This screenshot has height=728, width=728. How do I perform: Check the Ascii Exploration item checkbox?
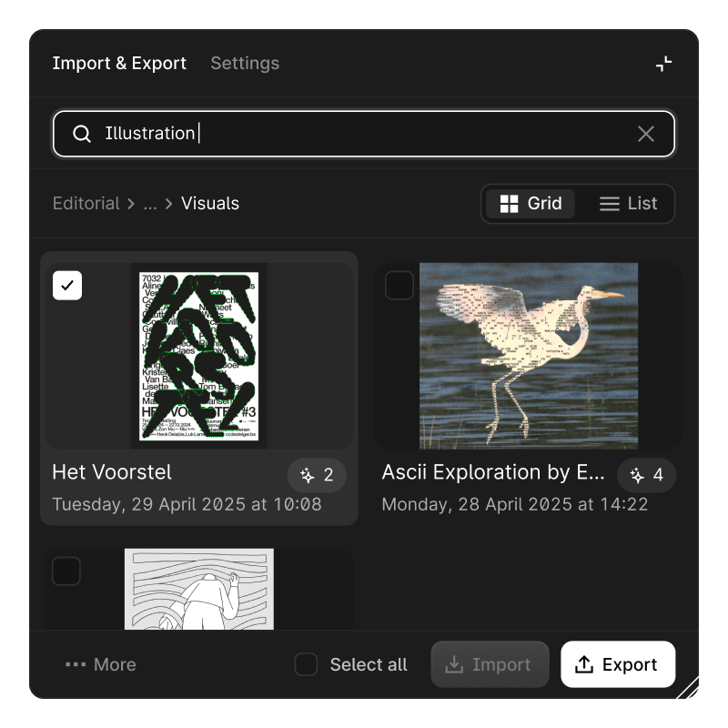click(x=399, y=286)
